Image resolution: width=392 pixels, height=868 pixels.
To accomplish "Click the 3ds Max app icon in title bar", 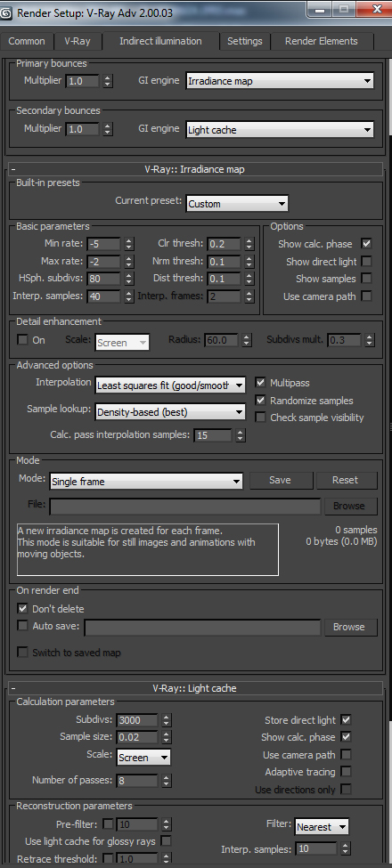I will coord(8,13).
